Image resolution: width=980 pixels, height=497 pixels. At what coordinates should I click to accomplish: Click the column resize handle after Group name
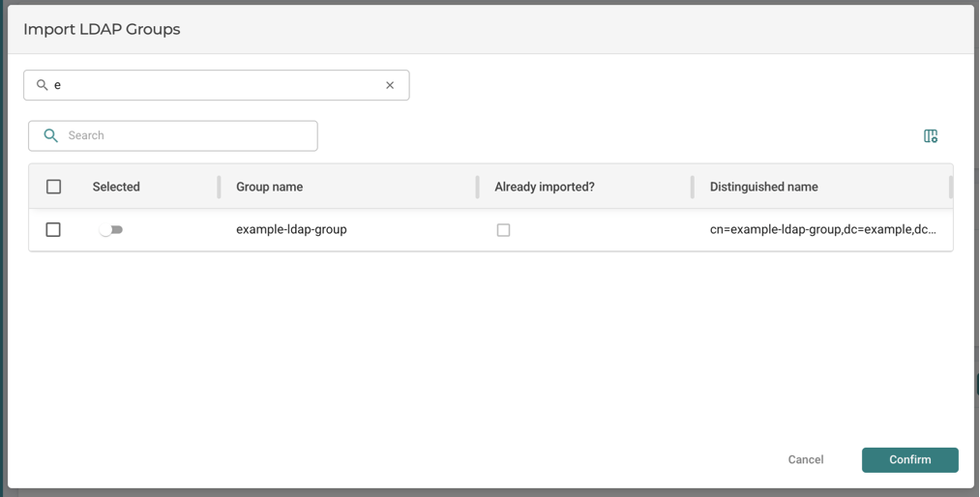pos(478,187)
